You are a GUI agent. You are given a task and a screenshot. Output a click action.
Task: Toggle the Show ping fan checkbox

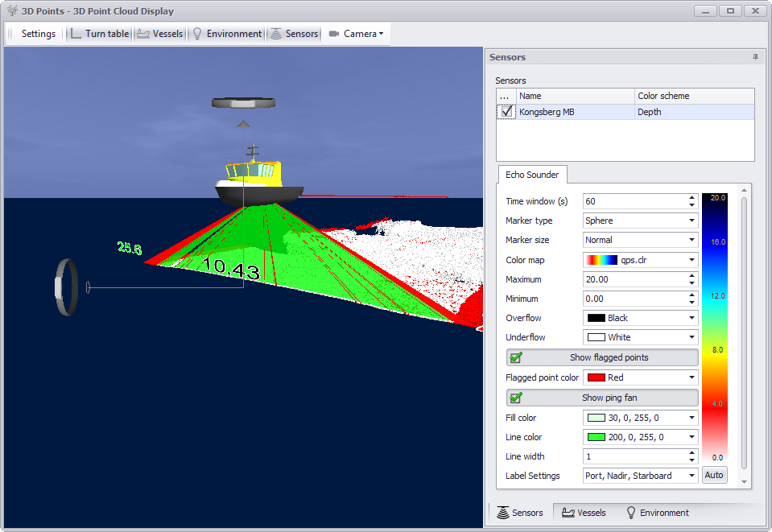click(x=516, y=398)
